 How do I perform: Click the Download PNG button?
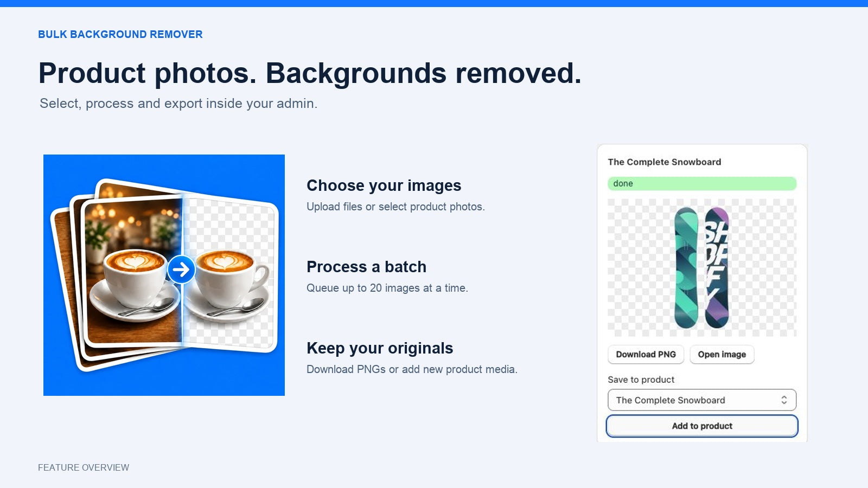point(646,354)
